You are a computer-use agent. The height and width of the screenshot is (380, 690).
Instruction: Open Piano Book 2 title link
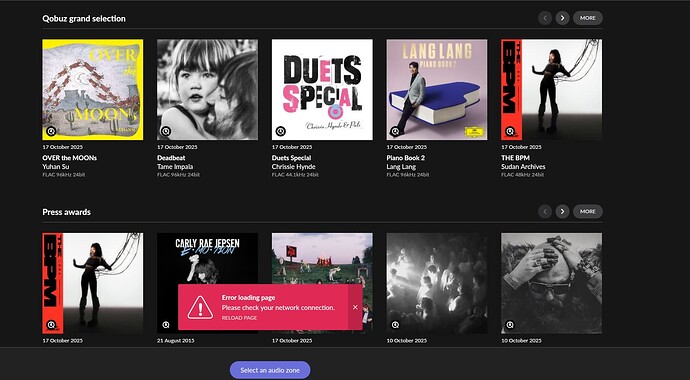tap(406, 158)
